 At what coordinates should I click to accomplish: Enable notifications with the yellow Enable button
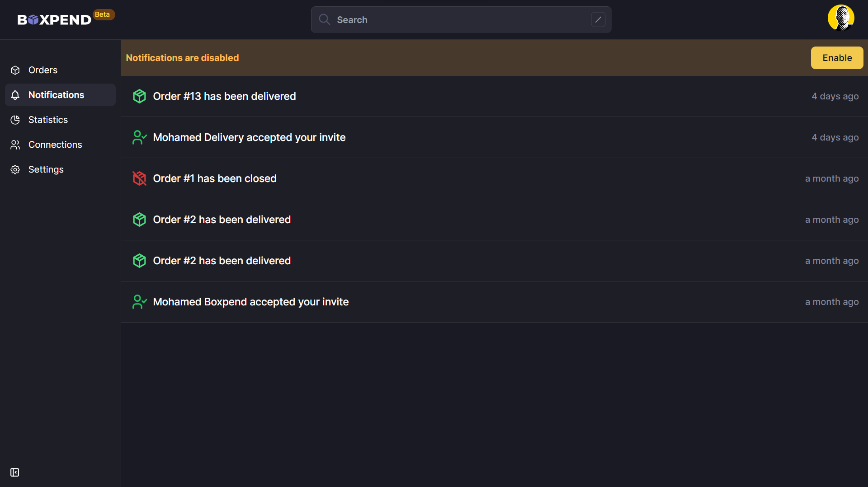[837, 58]
